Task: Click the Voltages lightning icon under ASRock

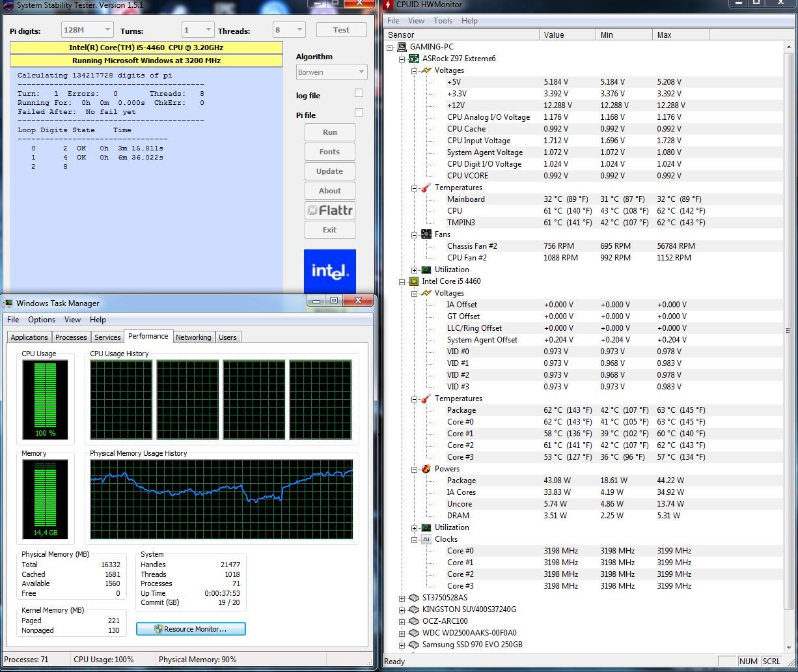Action: [426, 70]
